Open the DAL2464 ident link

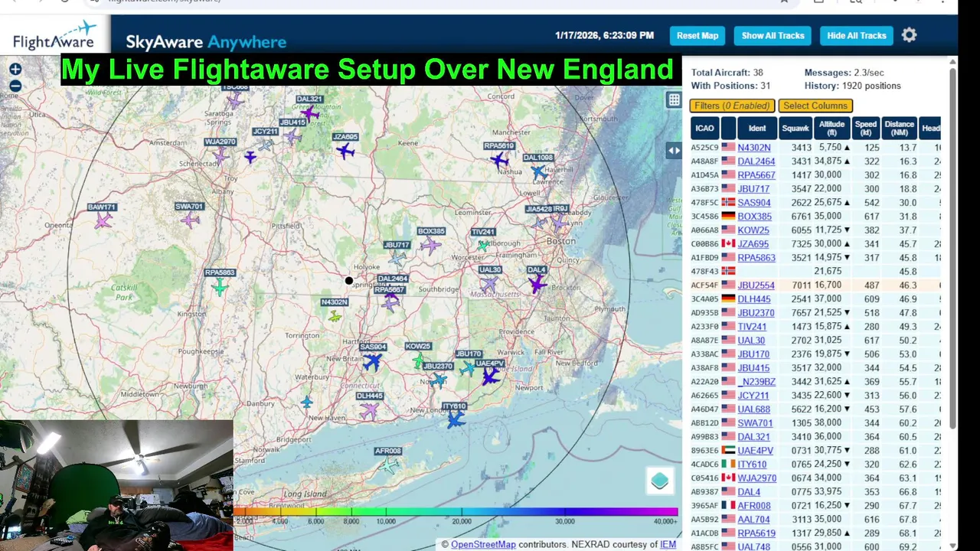756,161
